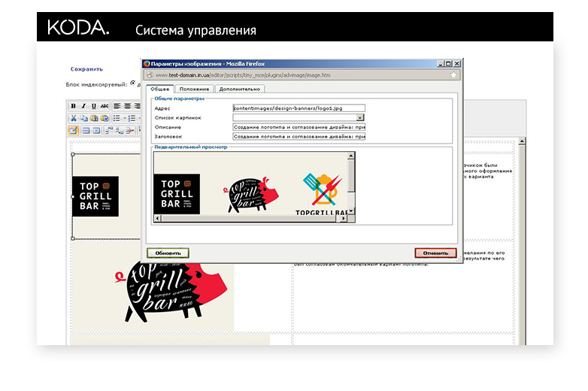
Task: Paste as plain text icon
Action: [x=94, y=118]
